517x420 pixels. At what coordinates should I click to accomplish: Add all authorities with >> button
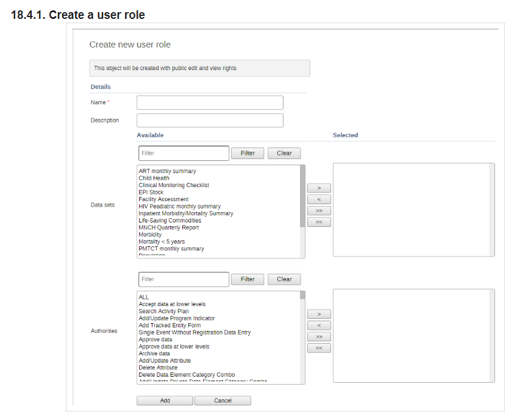(319, 337)
